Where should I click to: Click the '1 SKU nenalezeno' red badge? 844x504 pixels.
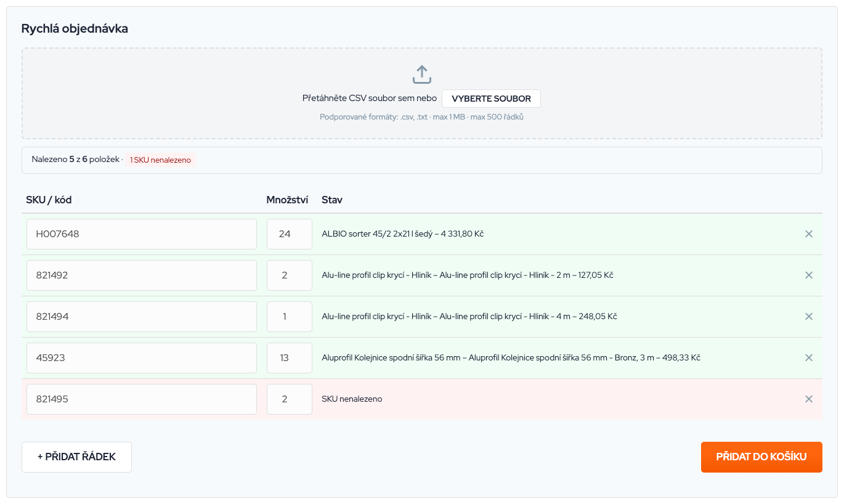(160, 160)
